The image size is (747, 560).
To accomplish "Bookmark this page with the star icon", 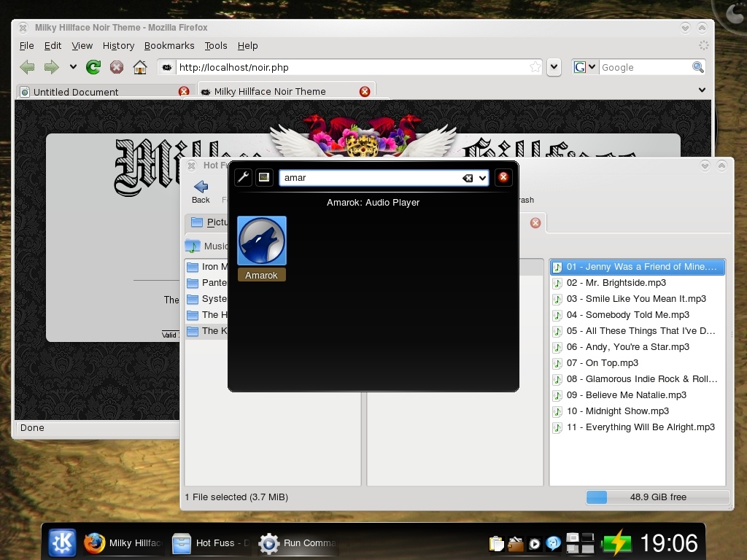I will [535, 67].
